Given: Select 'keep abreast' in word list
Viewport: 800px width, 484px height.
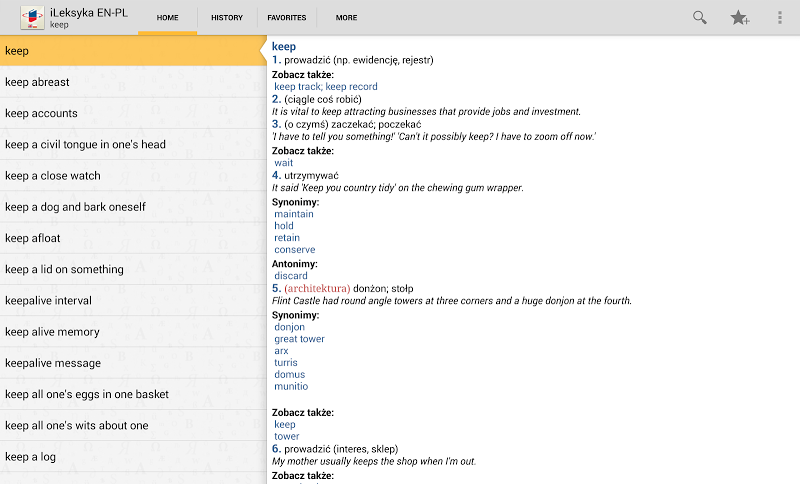Looking at the screenshot, I should coord(37,82).
